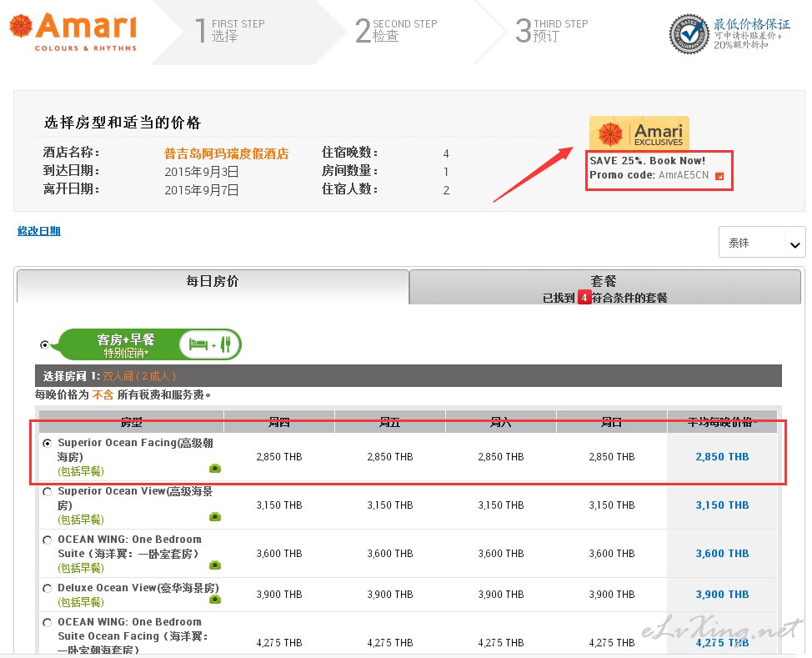Switch to the 每日房价 tab
This screenshot has height=658, width=812.
click(x=213, y=285)
